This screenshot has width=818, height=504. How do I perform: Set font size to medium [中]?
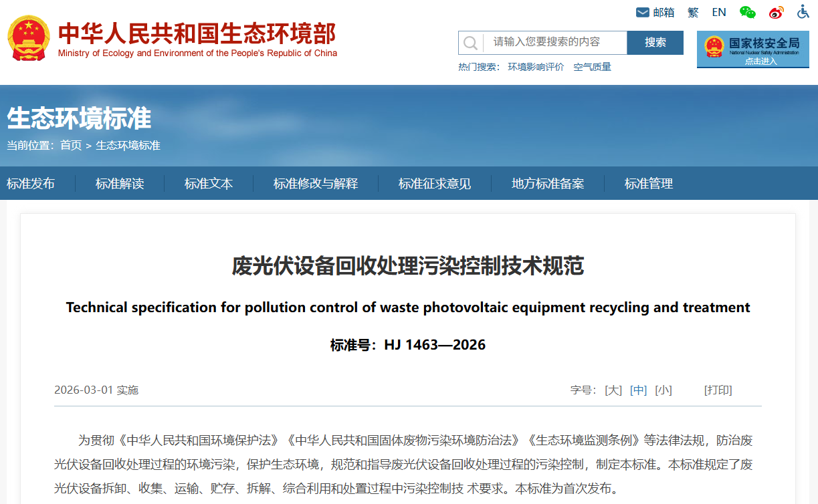(x=638, y=390)
